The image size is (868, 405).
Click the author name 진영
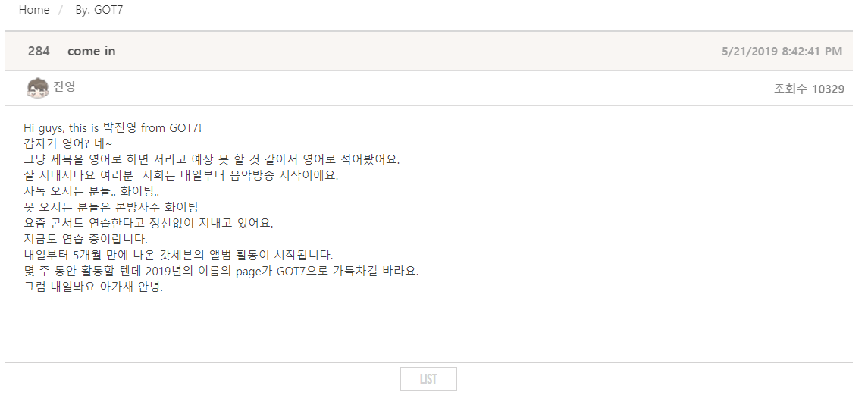[x=64, y=87]
